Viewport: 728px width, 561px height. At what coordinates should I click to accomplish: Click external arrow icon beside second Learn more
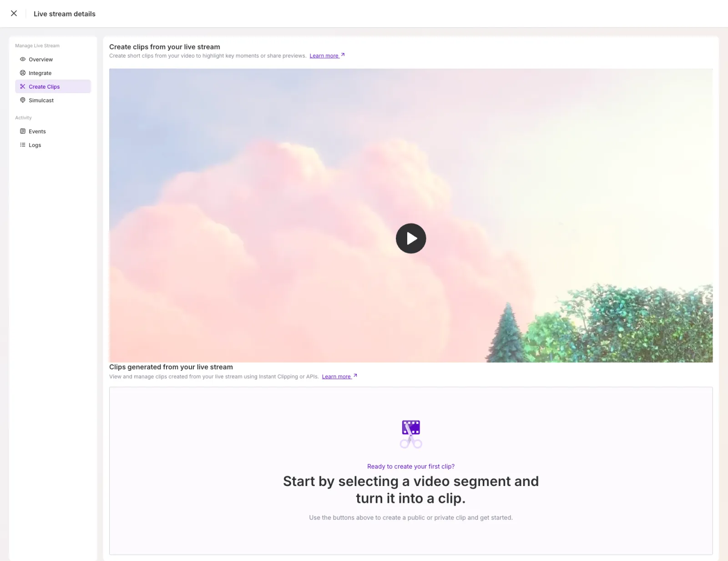coord(355,376)
